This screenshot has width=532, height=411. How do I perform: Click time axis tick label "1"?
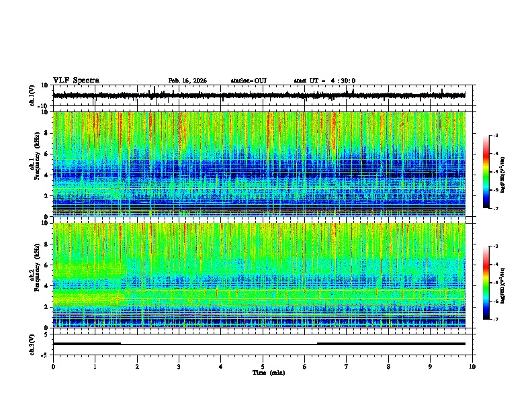[95, 367]
